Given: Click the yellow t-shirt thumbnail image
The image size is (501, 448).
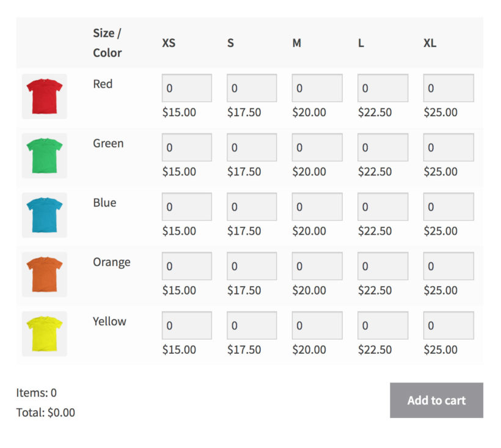Looking at the screenshot, I should (x=43, y=334).
